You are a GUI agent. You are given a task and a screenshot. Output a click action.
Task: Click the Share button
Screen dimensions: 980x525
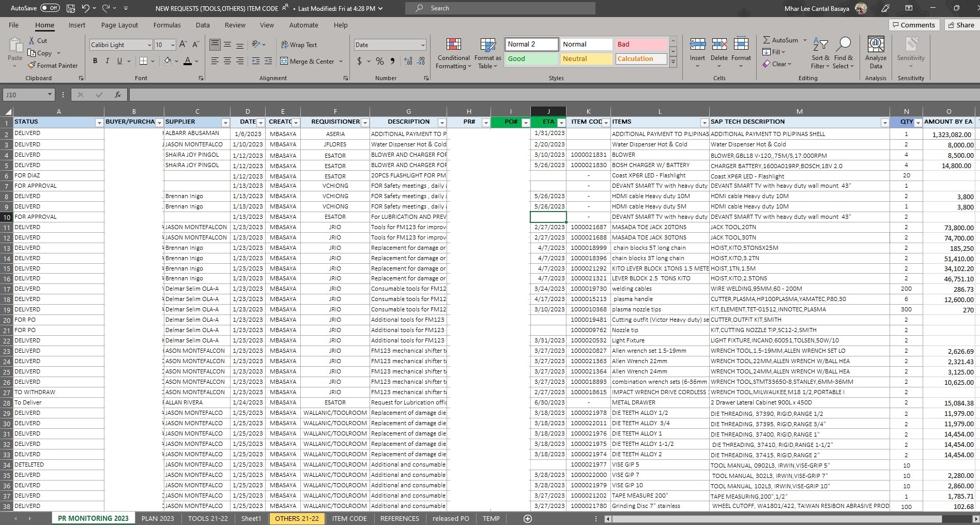[961, 25]
